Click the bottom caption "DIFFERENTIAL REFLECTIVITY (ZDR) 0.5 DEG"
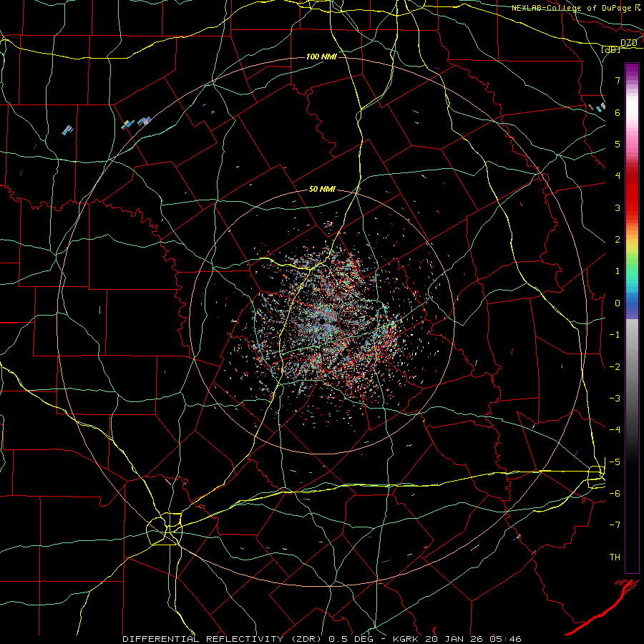 tap(248, 639)
